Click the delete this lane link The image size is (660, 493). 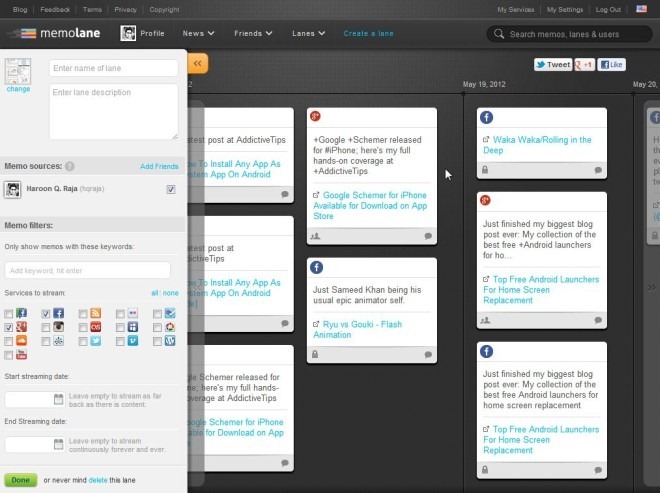pyautogui.click(x=98, y=480)
